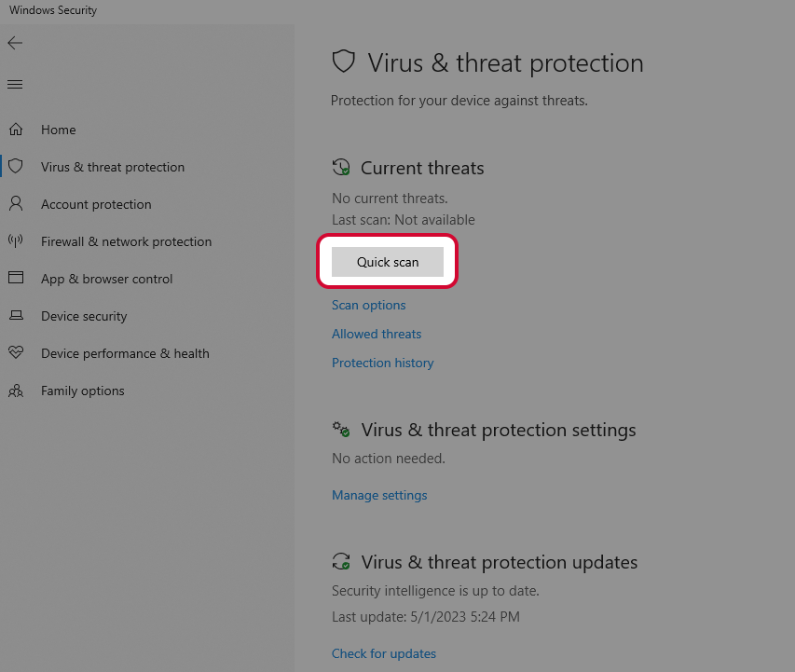Click the Family options icon
The width and height of the screenshot is (795, 672).
coord(16,391)
